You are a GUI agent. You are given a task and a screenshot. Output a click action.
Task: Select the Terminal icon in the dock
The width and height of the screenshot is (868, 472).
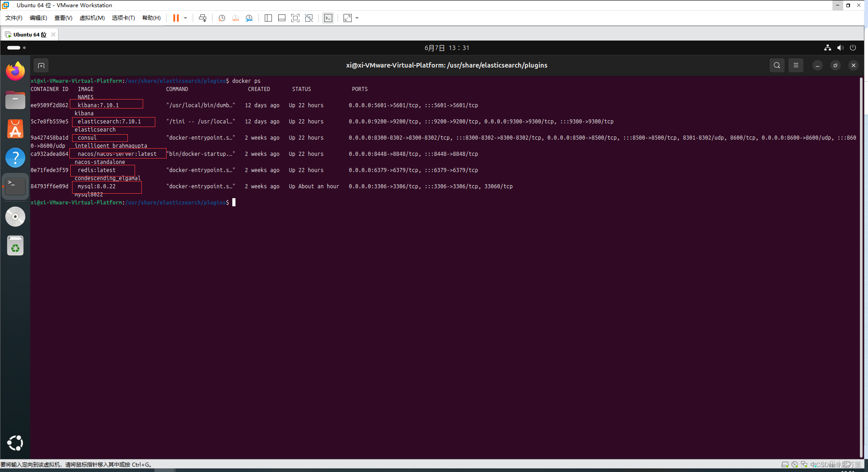coord(15,186)
